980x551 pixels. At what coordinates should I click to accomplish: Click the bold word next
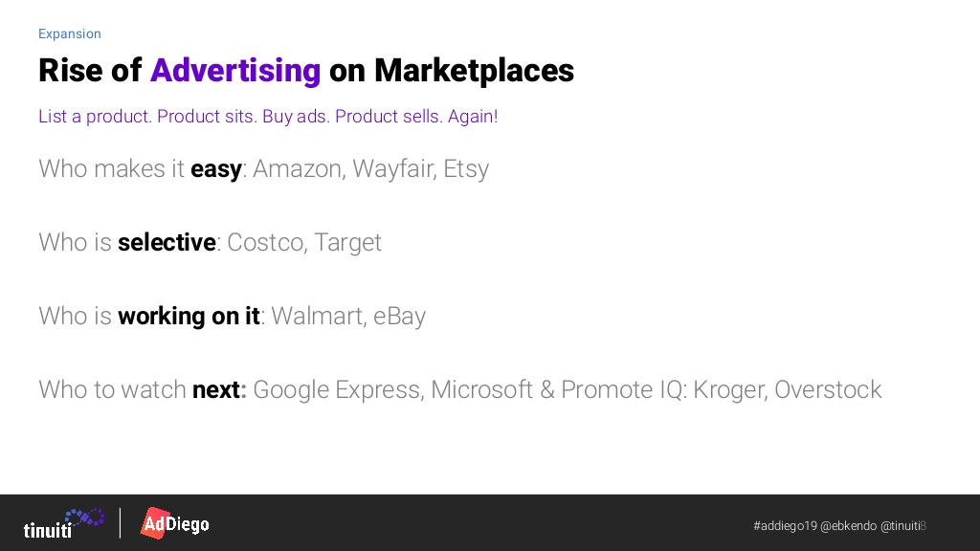(216, 390)
